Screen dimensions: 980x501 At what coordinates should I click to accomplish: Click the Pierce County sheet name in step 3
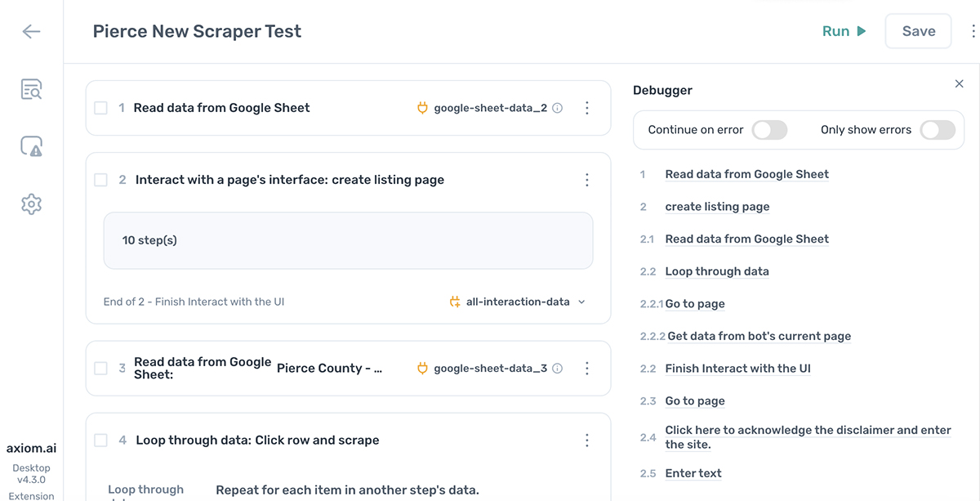(x=329, y=368)
